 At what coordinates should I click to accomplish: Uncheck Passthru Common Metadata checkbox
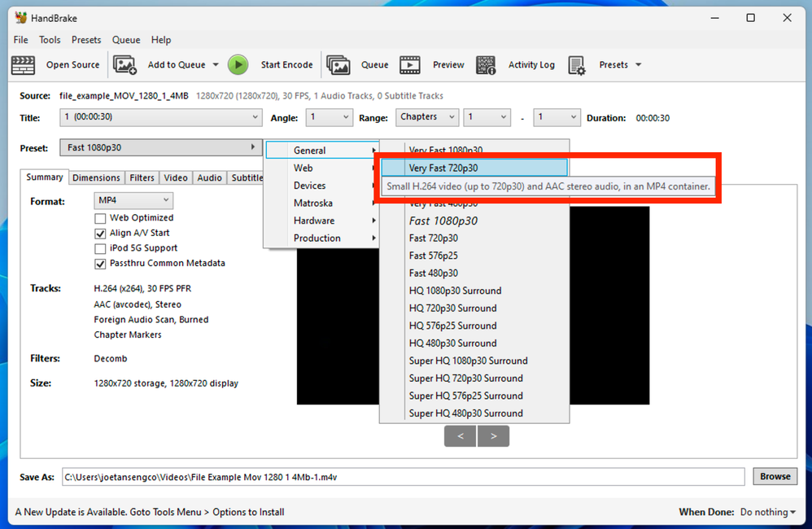[x=100, y=263]
